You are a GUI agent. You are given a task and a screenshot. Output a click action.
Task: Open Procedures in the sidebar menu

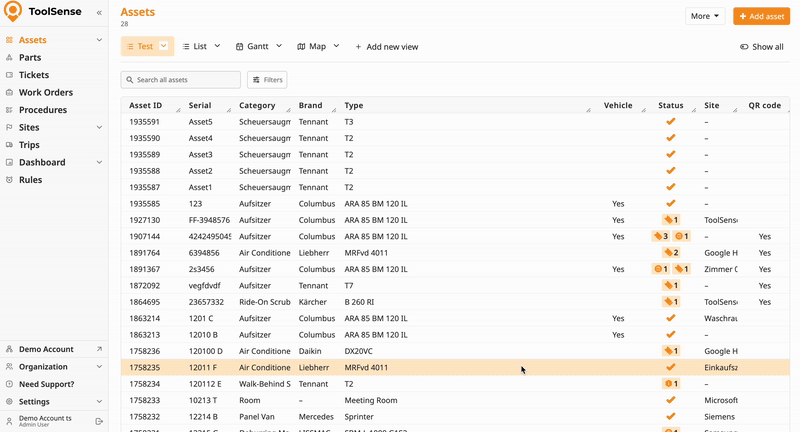[42, 110]
